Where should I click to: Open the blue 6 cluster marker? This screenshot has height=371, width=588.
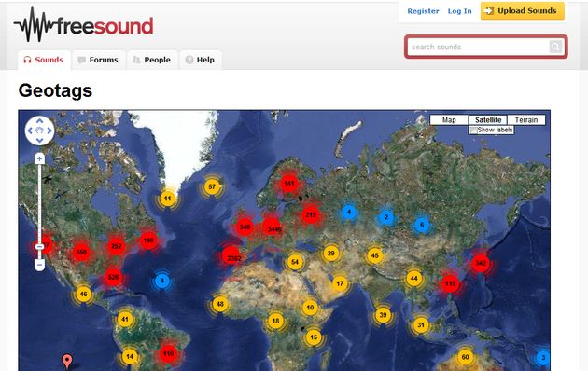(422, 225)
